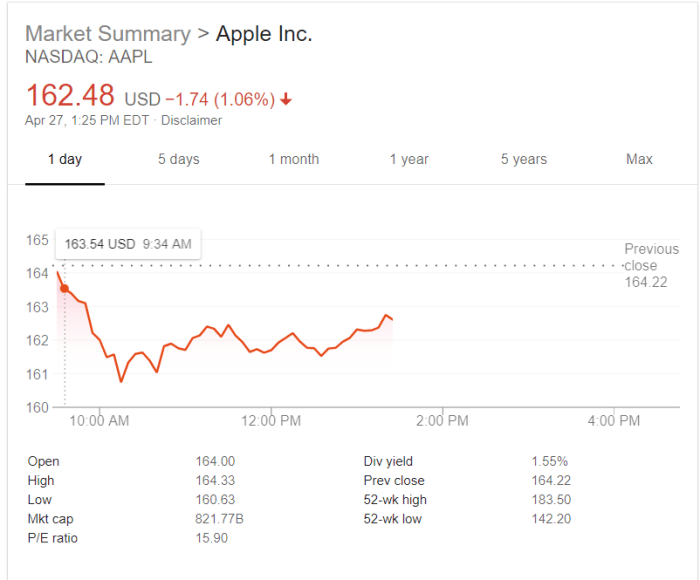Click the Market Summary breadcrumb link
Viewport: 700px width, 580px height.
[x=107, y=34]
